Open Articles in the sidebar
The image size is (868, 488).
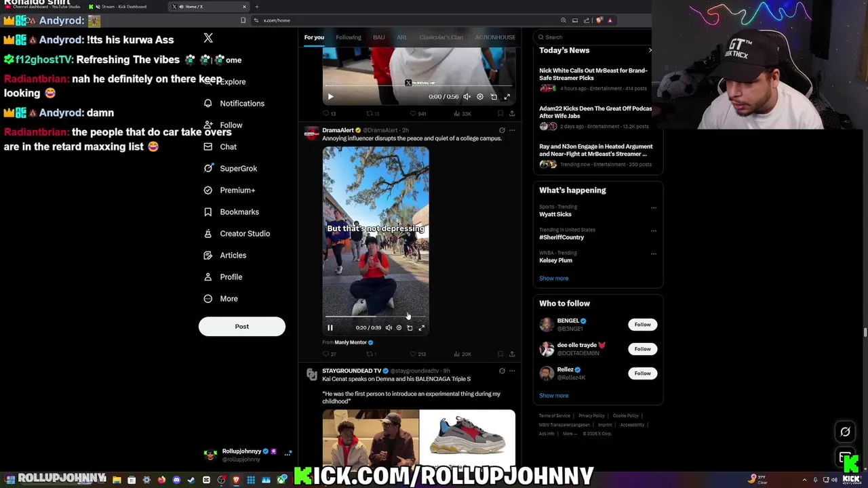(x=225, y=255)
